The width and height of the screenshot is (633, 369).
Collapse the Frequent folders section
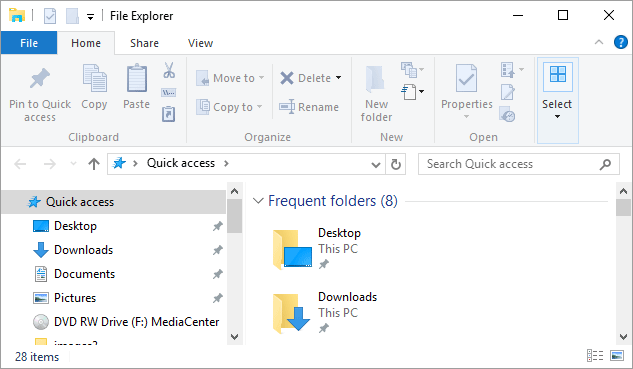coord(258,201)
